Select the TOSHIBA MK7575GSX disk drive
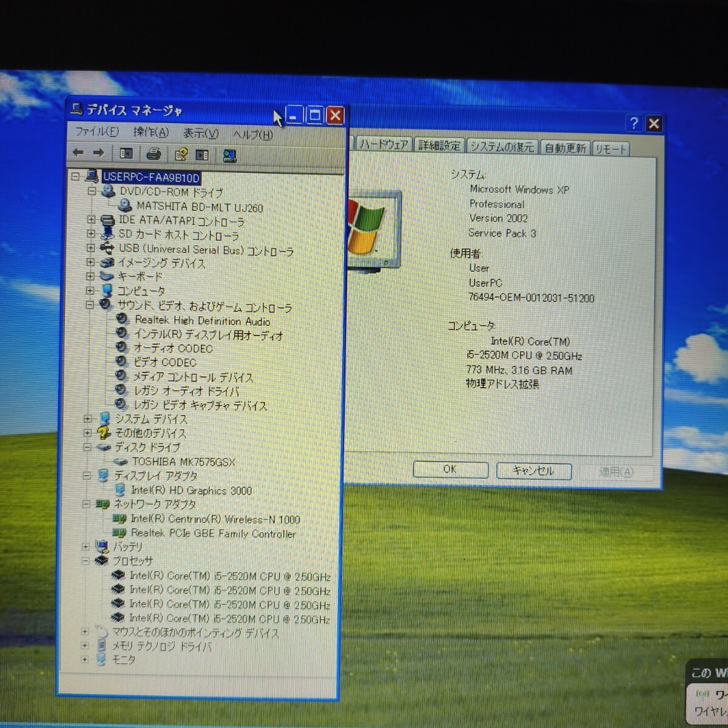The height and width of the screenshot is (728, 728). pyautogui.click(x=183, y=462)
